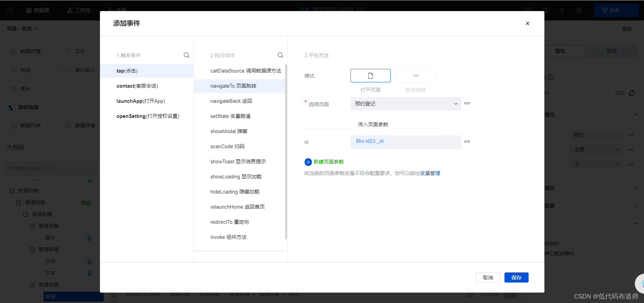Image resolution: width=644 pixels, height=303 pixels.
Task: Click 预约 text field in right panel
Action: point(597,135)
